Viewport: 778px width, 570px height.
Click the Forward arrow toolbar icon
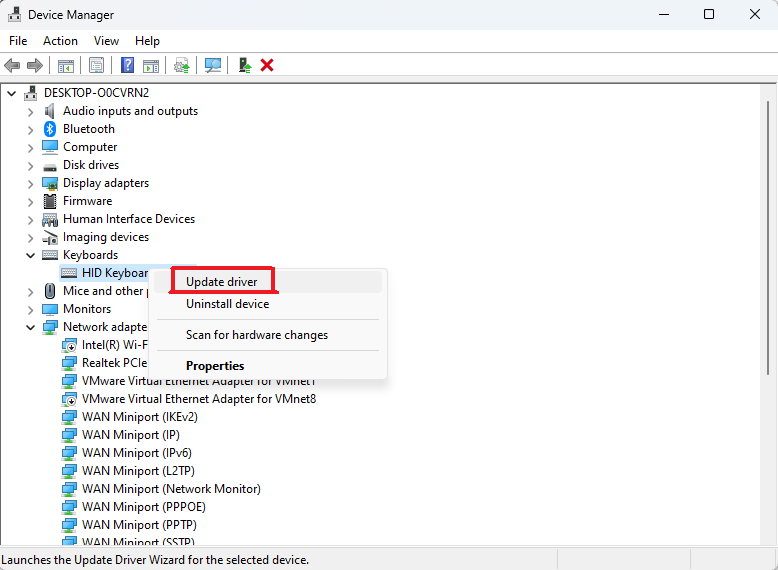35,65
